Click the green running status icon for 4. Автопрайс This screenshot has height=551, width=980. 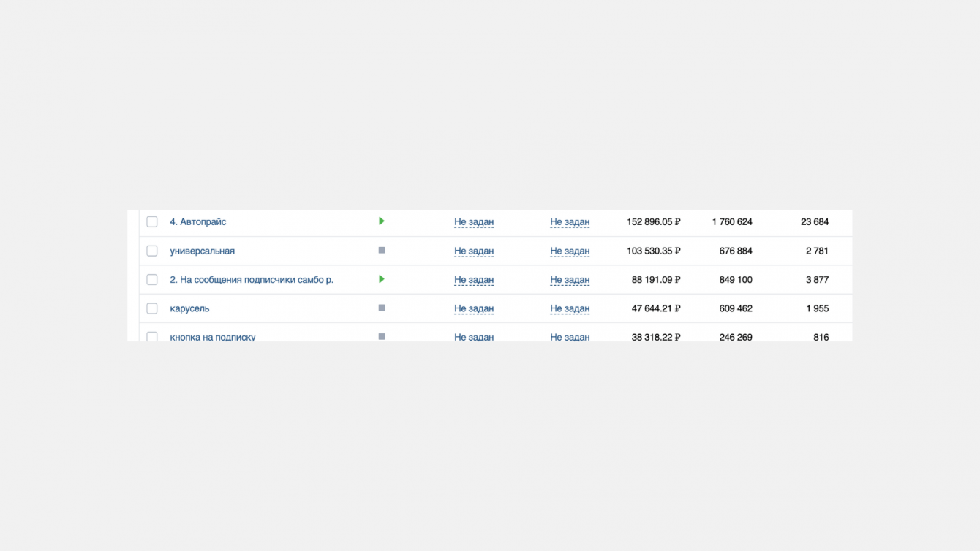point(381,221)
